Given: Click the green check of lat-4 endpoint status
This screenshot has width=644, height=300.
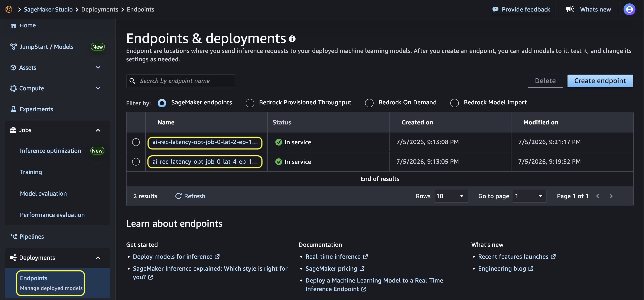Looking at the screenshot, I should pyautogui.click(x=279, y=162).
